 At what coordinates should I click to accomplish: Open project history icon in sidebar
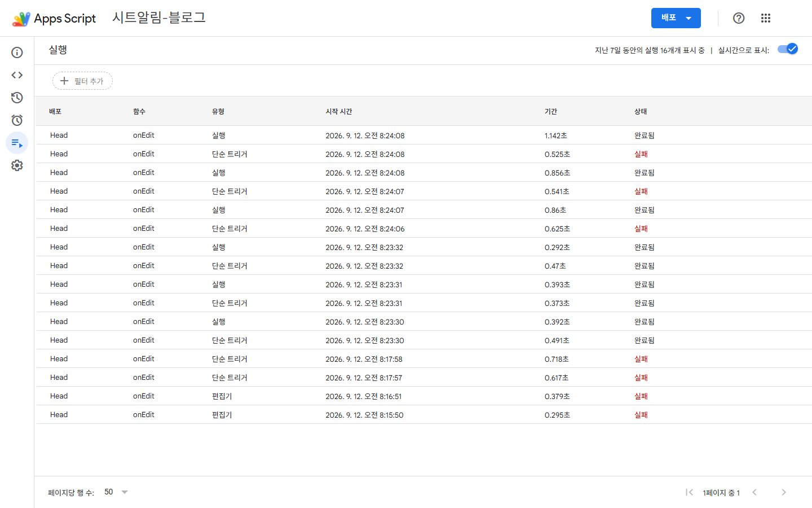[17, 98]
